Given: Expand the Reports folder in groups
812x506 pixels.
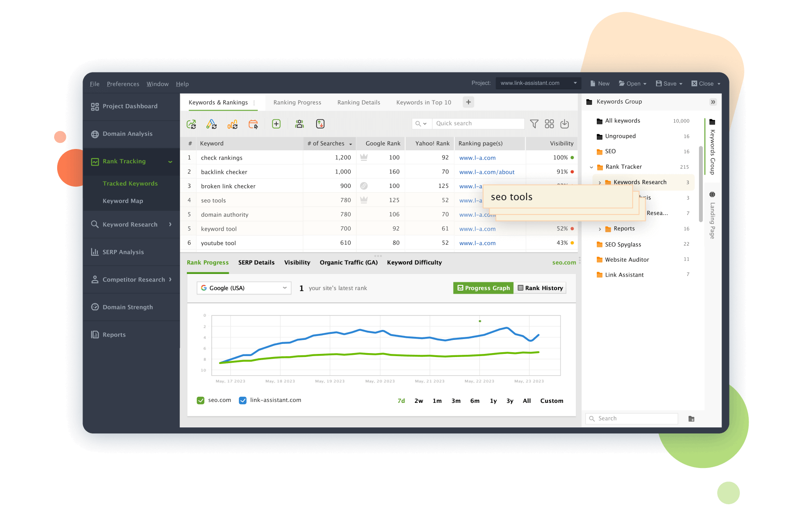Looking at the screenshot, I should 600,229.
